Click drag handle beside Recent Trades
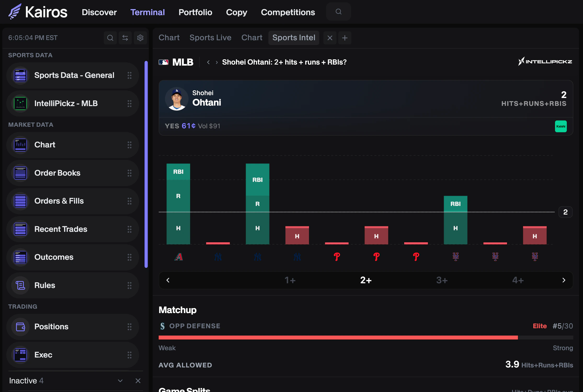The height and width of the screenshot is (392, 583). [x=129, y=229]
